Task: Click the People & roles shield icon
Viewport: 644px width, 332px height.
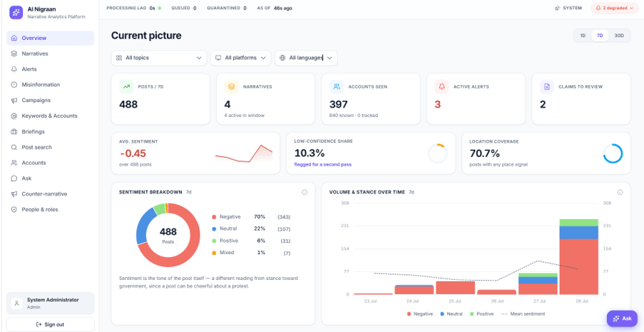Action: tap(14, 209)
